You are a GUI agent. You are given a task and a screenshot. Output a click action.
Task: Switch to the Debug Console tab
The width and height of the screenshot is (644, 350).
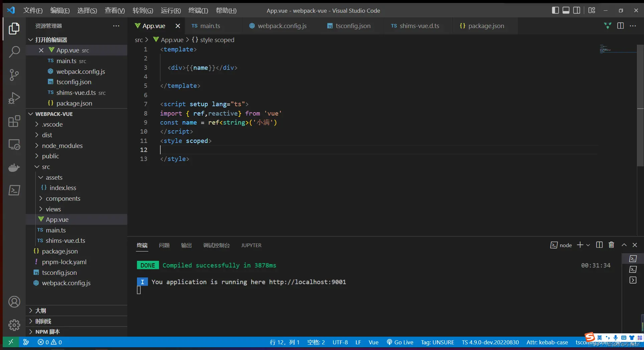pos(216,245)
